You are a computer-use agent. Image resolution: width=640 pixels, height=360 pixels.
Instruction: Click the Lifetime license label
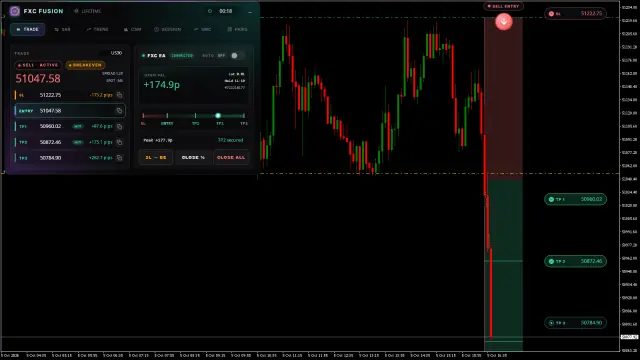coord(91,11)
